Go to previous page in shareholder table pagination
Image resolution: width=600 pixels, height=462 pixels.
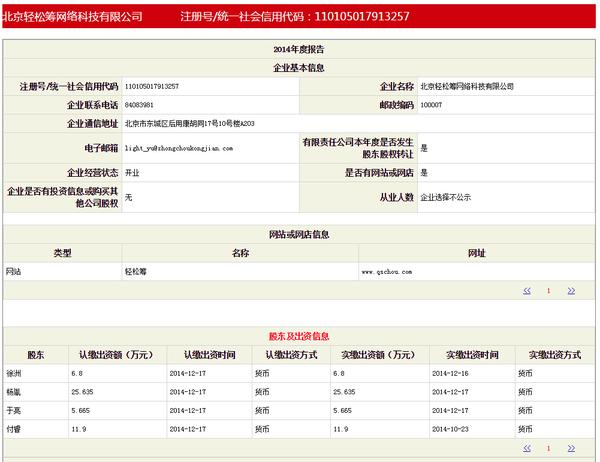(527, 448)
